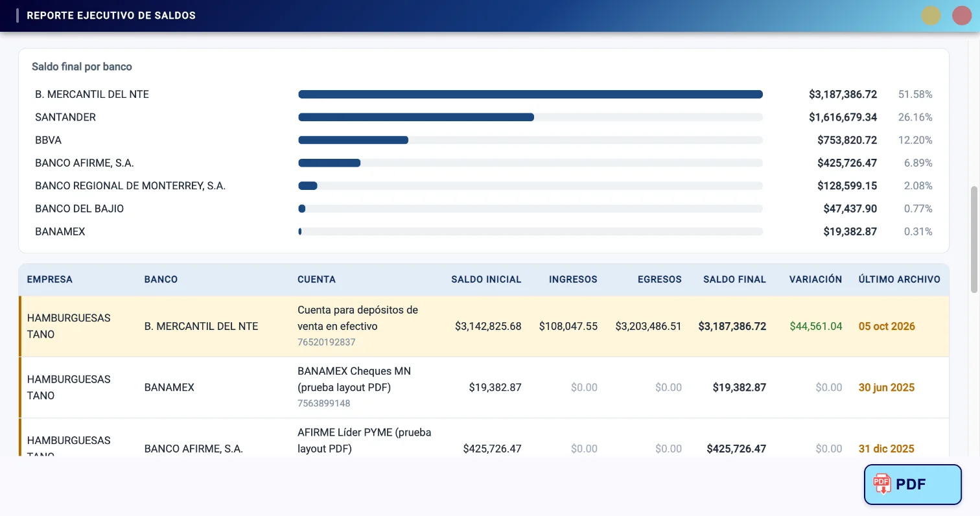Click the CUENTA column header

tap(316, 279)
